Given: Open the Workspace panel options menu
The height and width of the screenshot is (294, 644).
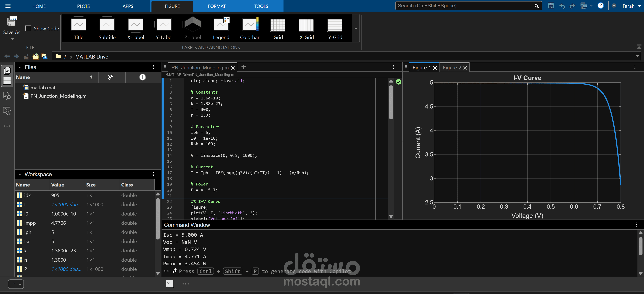Looking at the screenshot, I should (153, 174).
